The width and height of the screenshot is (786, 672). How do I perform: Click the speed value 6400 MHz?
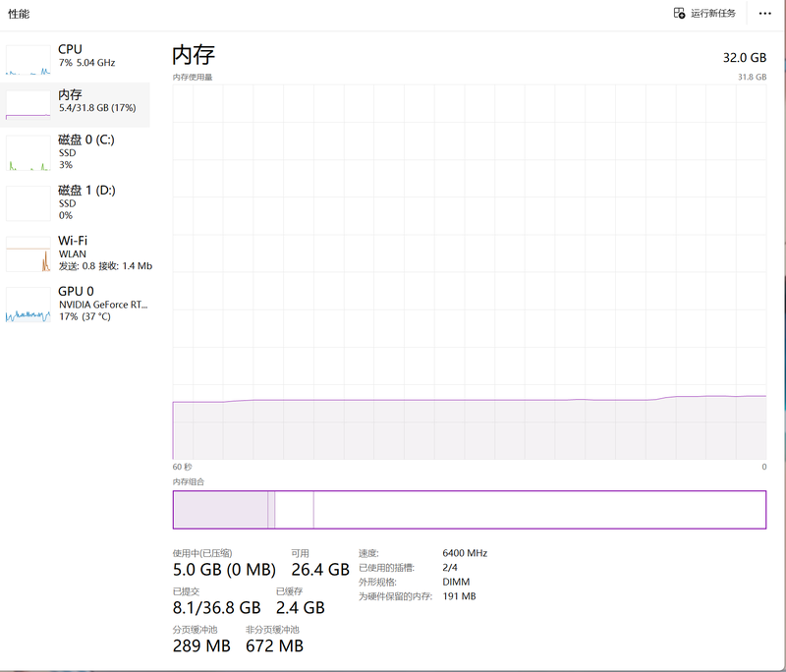tap(465, 553)
